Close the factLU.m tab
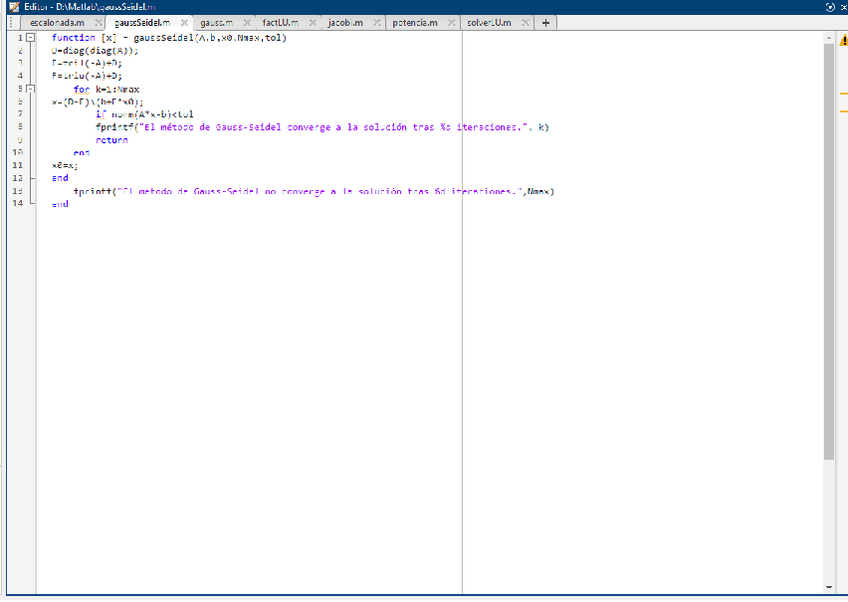The image size is (848, 602). 313,22
